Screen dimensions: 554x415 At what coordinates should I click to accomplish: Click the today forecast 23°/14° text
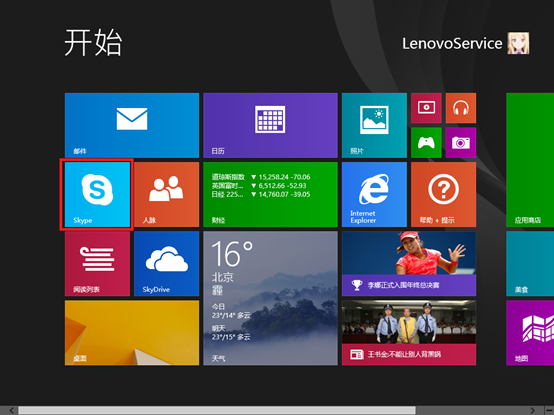pyautogui.click(x=231, y=315)
